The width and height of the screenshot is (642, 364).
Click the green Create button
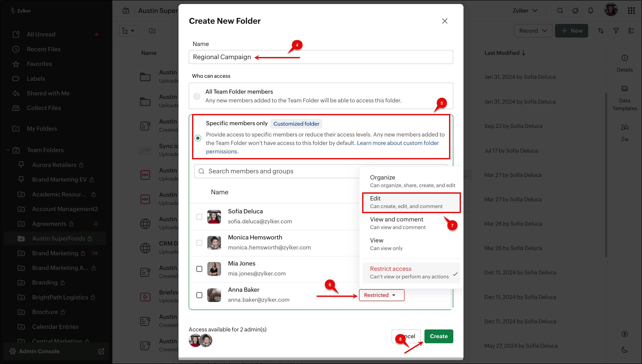pos(438,336)
